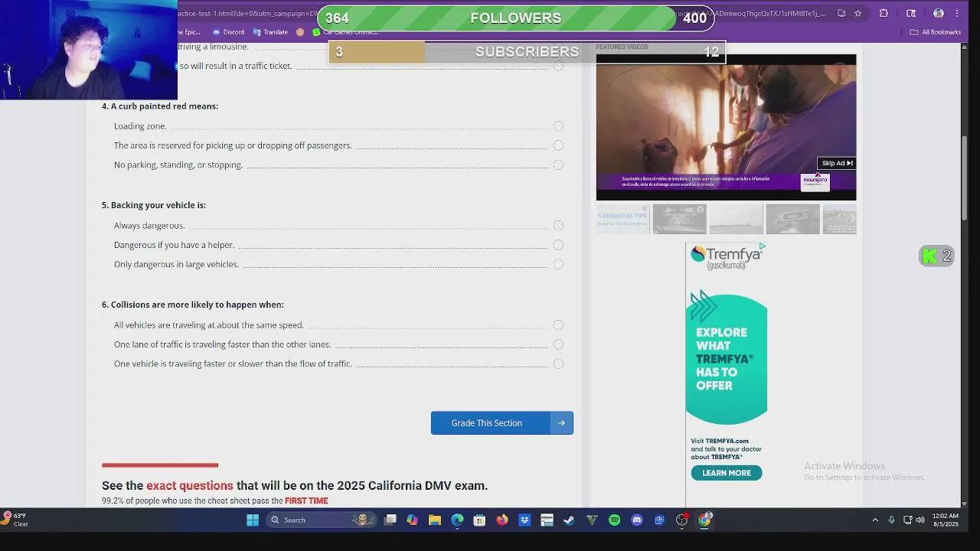Screen dimensions: 980x551
Task: Show hidden system tray icons
Action: pyautogui.click(x=875, y=520)
